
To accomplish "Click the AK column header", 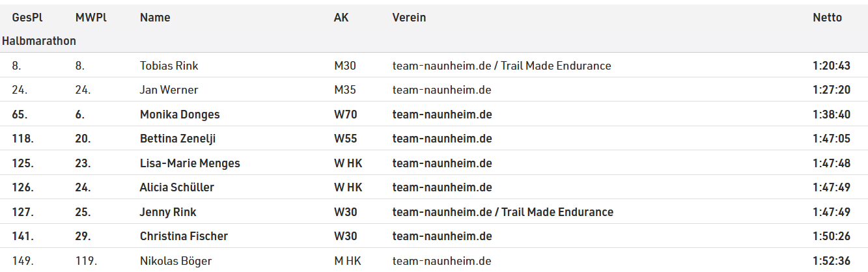I will tap(341, 18).
